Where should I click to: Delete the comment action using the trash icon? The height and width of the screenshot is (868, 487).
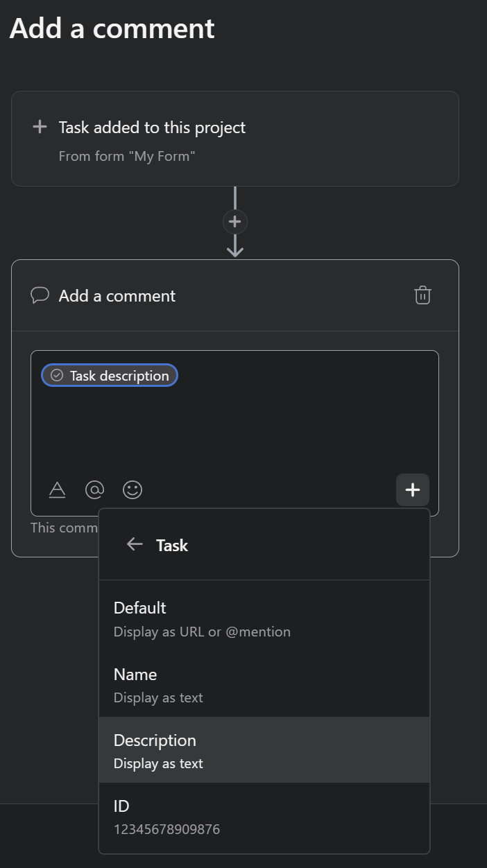coord(422,295)
